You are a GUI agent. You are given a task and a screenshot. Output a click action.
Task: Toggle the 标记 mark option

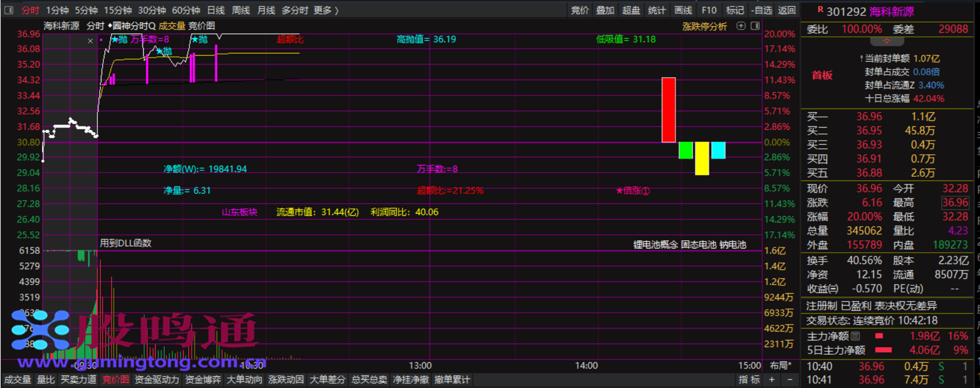[x=735, y=10]
